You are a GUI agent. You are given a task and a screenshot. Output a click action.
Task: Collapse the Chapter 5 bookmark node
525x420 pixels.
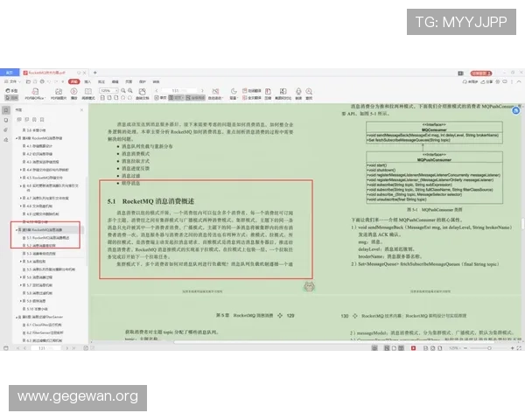pyautogui.click(x=17, y=230)
